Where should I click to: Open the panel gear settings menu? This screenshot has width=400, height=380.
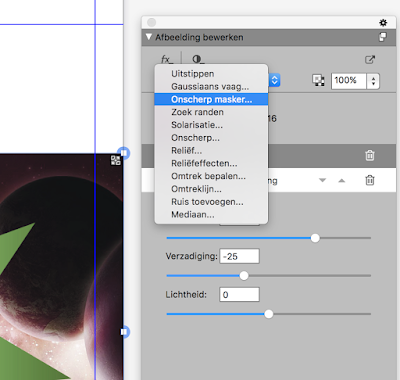(383, 23)
